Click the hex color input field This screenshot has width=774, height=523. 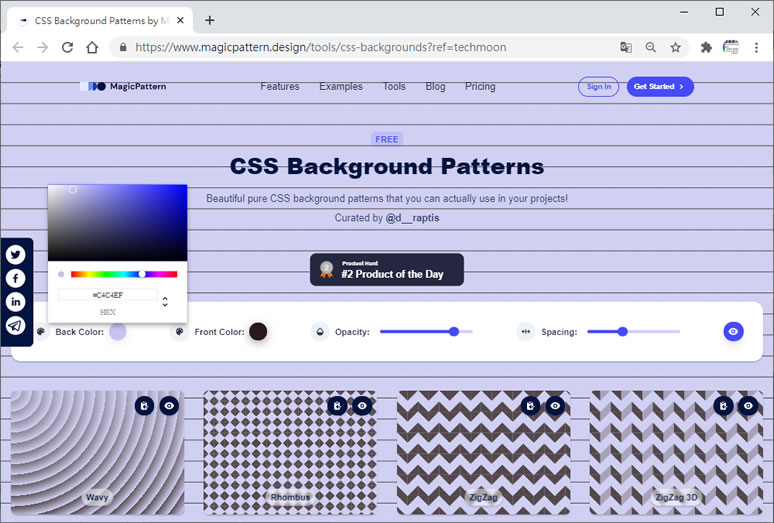[x=107, y=295]
